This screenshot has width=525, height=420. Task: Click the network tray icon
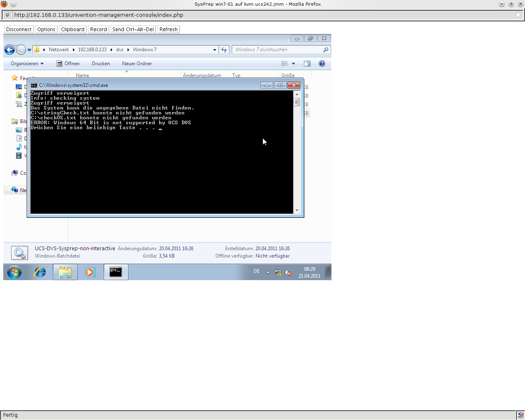278,272
